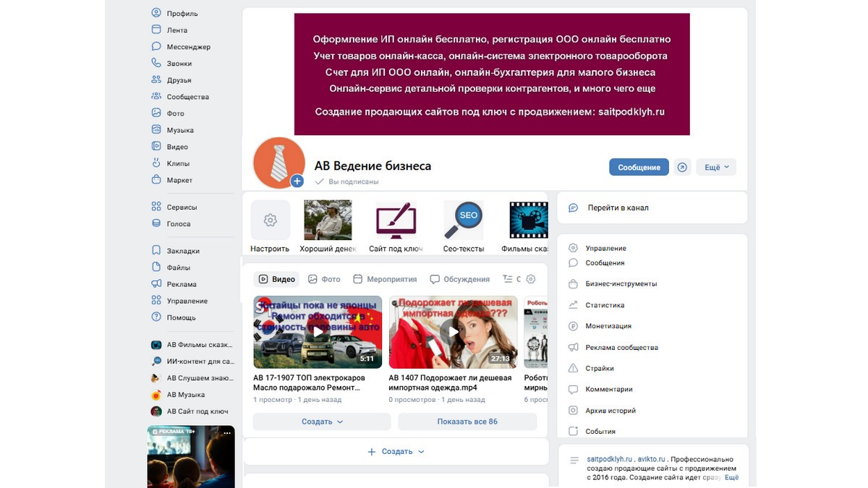This screenshot has width=868, height=488.
Task: Switch to the Фото tab
Action: (324, 279)
